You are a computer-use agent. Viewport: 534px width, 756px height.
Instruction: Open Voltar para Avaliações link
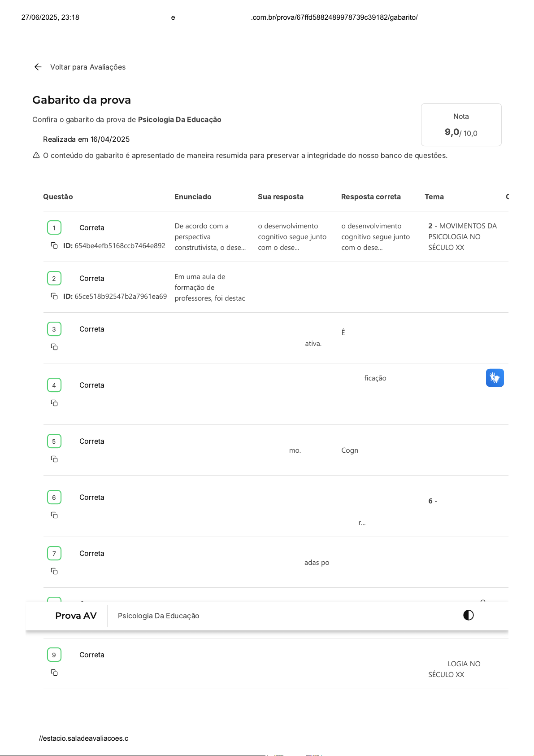click(x=88, y=67)
